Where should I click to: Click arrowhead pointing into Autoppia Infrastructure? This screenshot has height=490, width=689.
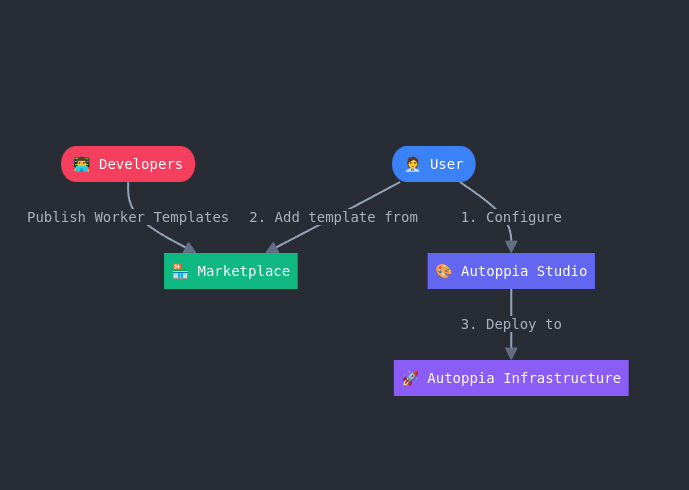tap(511, 353)
